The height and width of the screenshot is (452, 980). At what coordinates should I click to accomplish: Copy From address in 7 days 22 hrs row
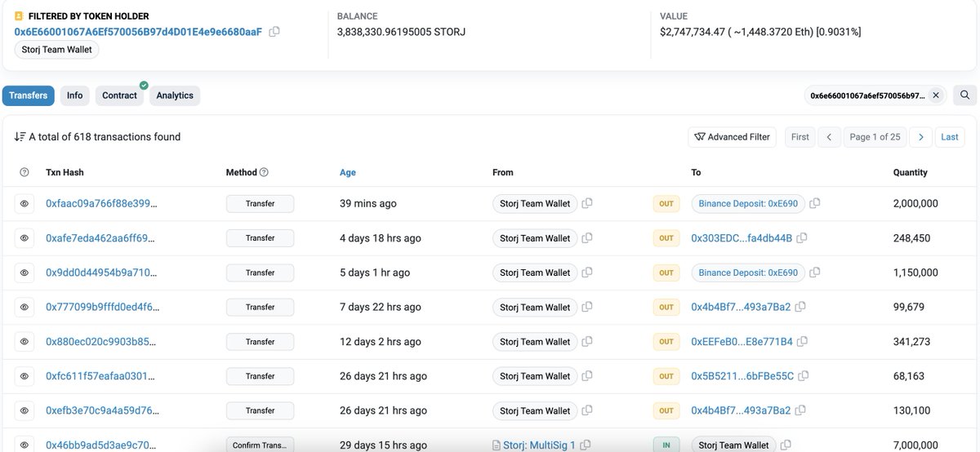[x=587, y=307]
